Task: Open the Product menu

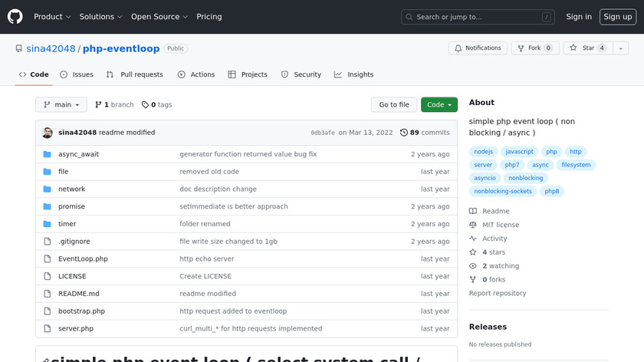Action: [x=52, y=17]
